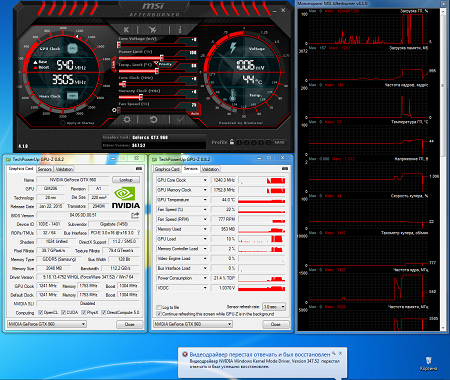The height and width of the screenshot is (380, 450).
Task: Click Memory Clock slider handle in Afterburner
Action: click(141, 97)
